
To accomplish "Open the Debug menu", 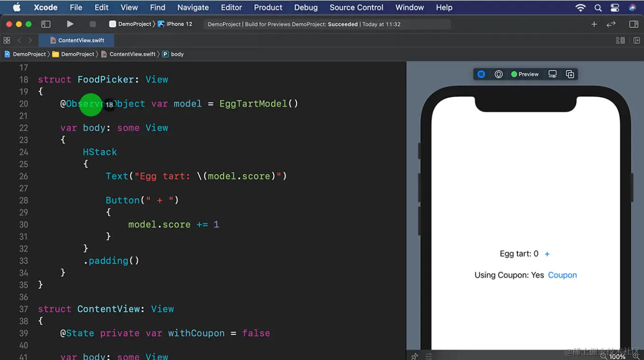I will click(x=306, y=7).
